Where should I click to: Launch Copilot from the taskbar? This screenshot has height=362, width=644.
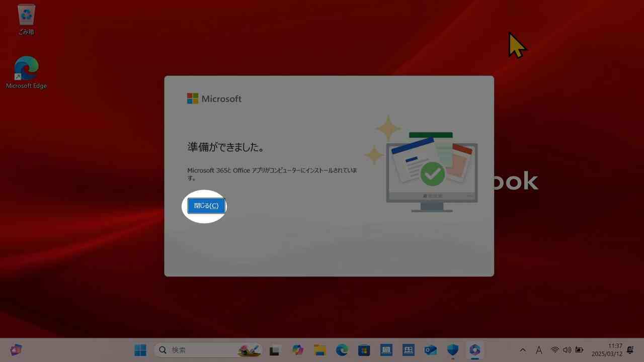298,350
